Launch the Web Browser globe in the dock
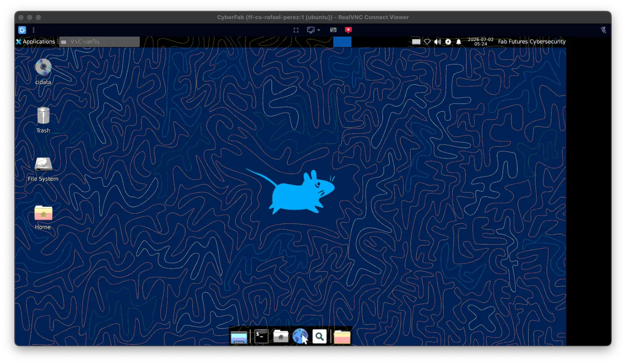 [x=300, y=336]
